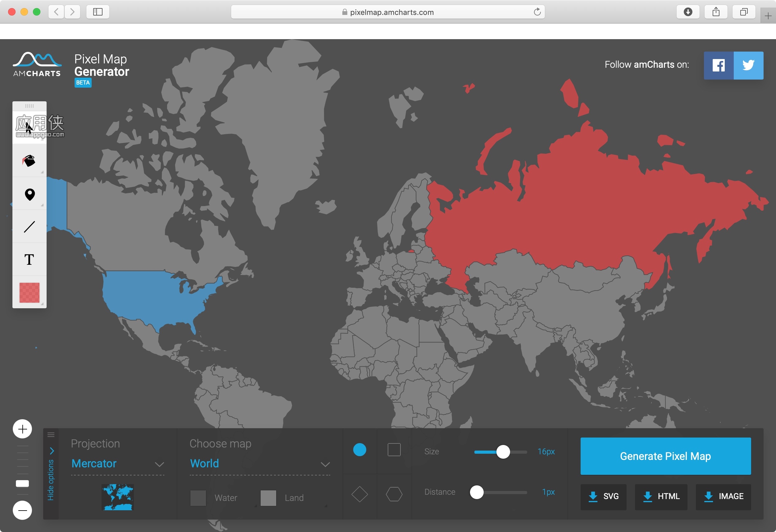Open the Choose map World dropdown
Viewport: 776px width, 532px height.
point(260,464)
